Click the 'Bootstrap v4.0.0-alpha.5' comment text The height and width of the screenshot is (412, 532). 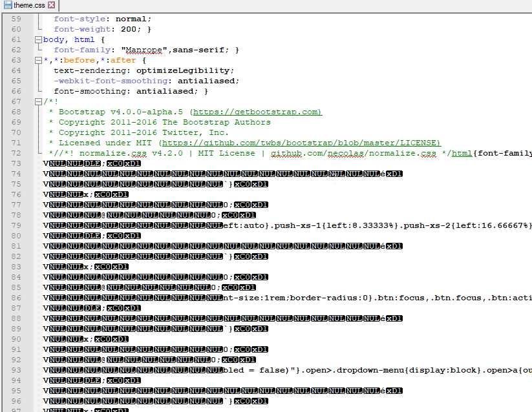click(120, 112)
